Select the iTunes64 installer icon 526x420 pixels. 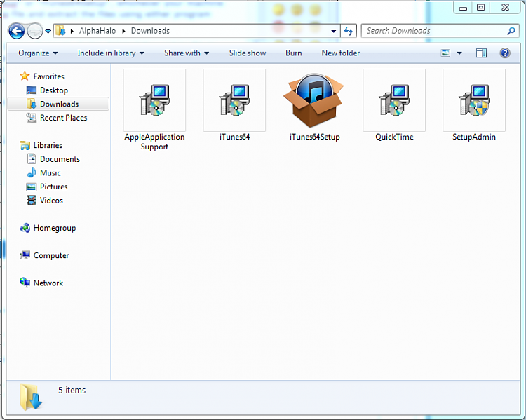[234, 100]
